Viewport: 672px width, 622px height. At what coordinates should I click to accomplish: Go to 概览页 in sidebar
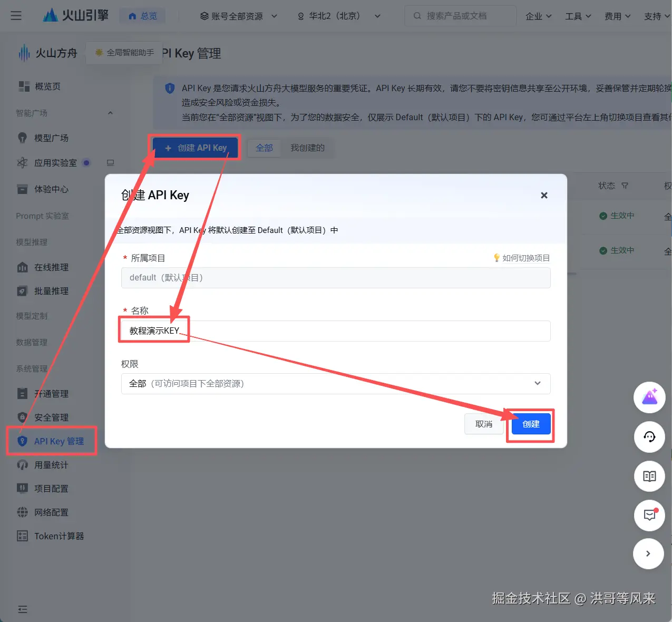point(47,86)
